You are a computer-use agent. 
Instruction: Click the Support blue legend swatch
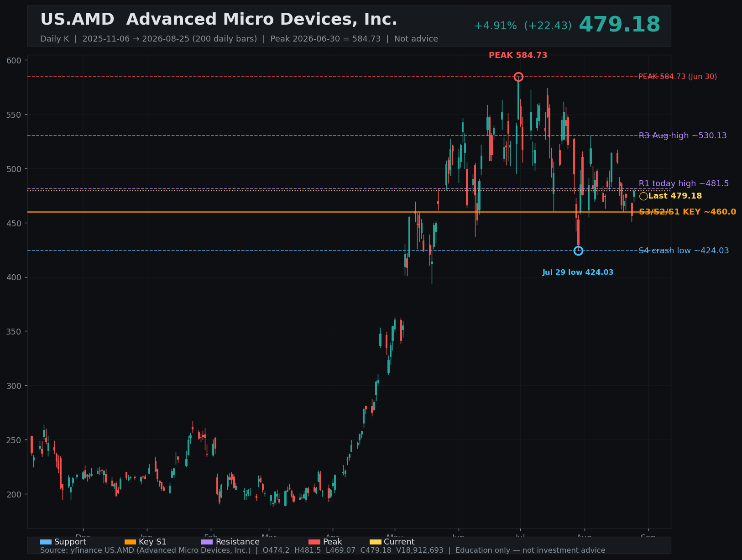(x=46, y=542)
